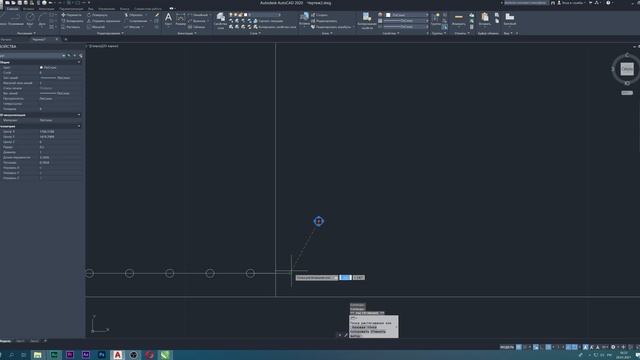Click the command line customize wrench icon
This screenshot has width=640, height=360.
[346, 335]
